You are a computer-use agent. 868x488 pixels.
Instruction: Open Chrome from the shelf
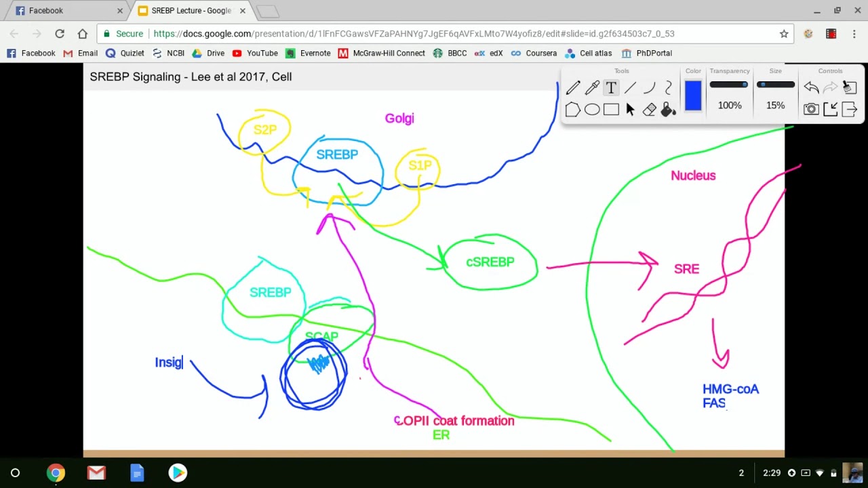point(56,473)
